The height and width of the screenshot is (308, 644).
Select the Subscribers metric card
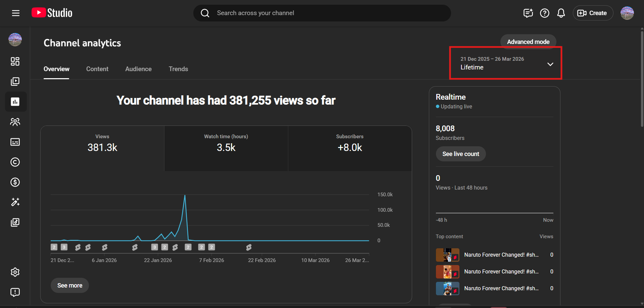[x=350, y=148]
